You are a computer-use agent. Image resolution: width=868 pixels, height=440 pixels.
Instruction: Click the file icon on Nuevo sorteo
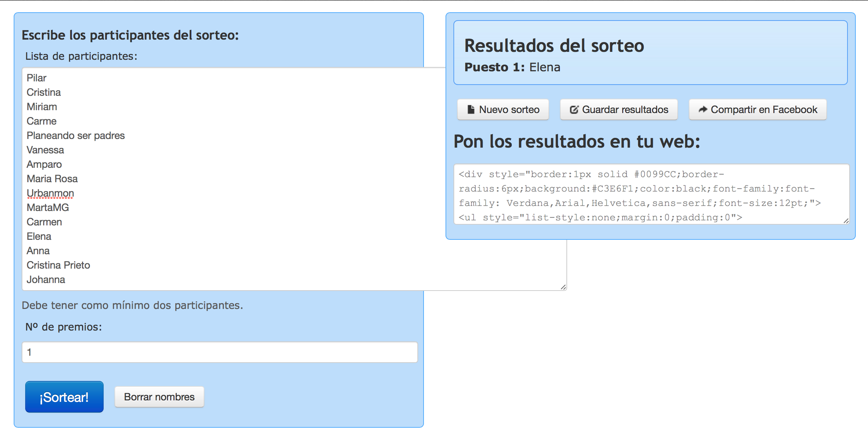pos(471,109)
